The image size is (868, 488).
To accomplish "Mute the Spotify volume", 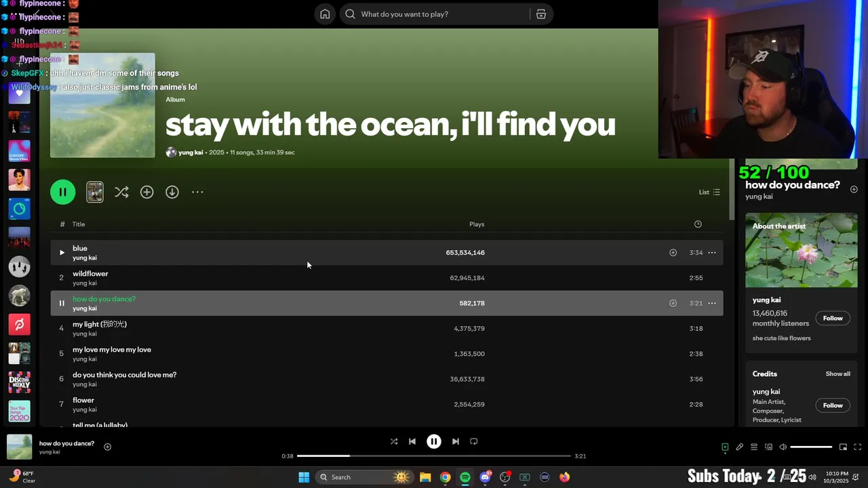I will point(783,447).
